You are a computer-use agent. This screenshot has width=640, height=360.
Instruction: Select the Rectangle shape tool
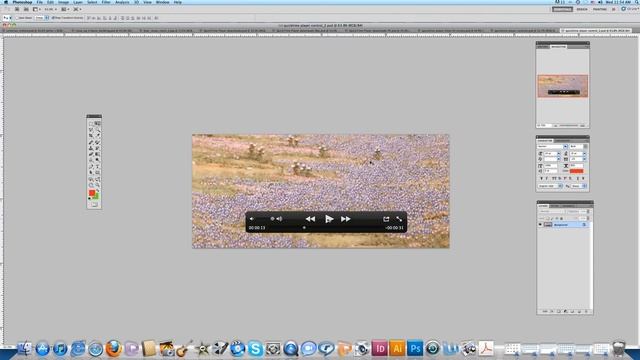(98, 172)
